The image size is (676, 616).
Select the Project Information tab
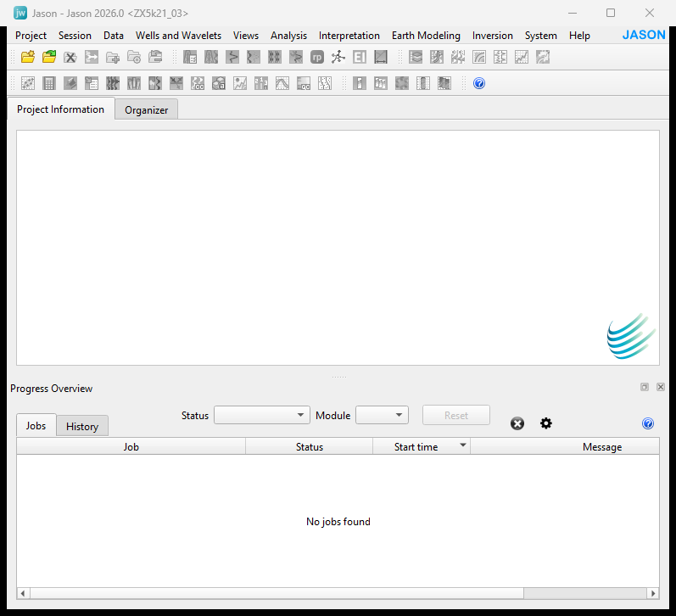(61, 109)
